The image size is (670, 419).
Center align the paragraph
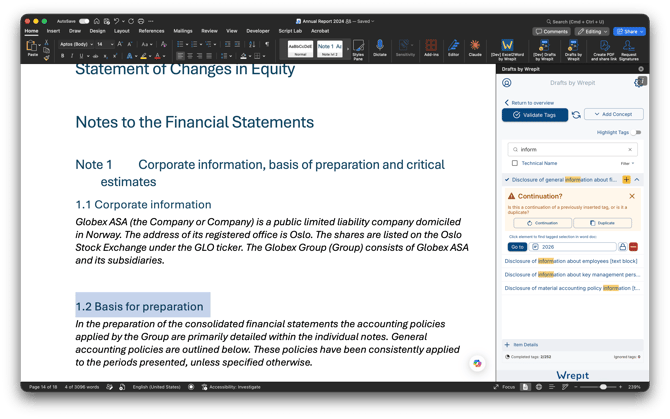tap(190, 56)
